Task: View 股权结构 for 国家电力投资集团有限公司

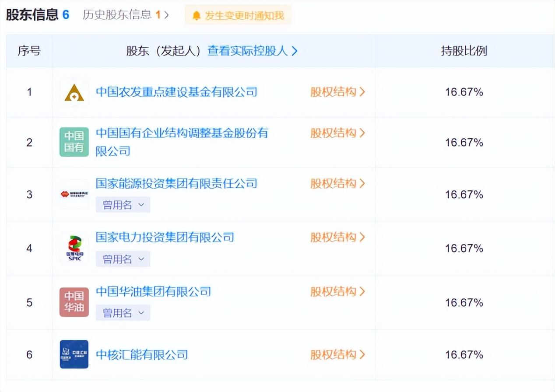Action: (337, 238)
